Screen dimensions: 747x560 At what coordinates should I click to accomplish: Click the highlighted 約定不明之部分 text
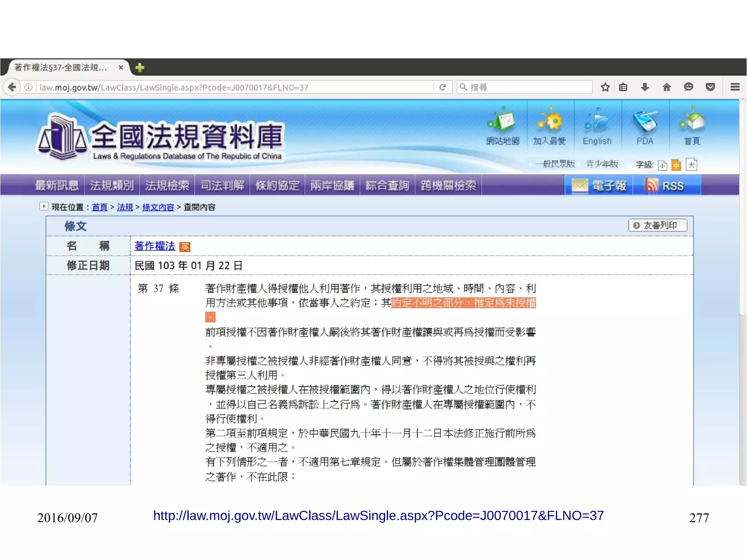[427, 303]
